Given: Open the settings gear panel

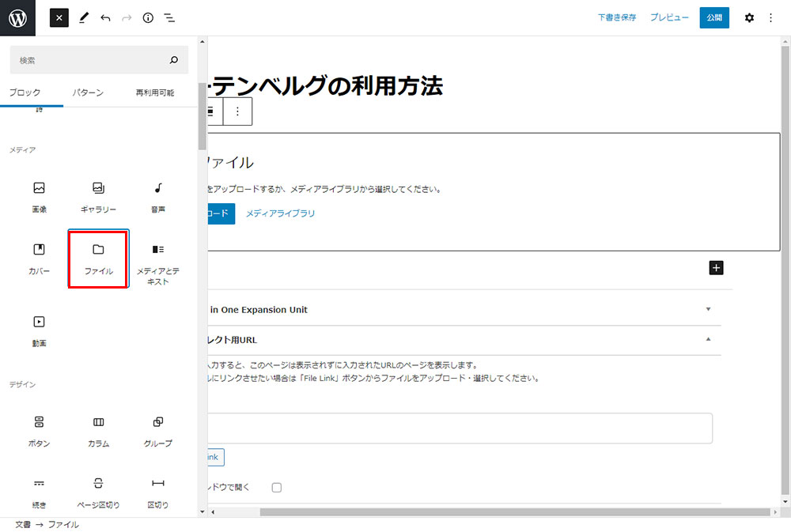Looking at the screenshot, I should pos(749,17).
